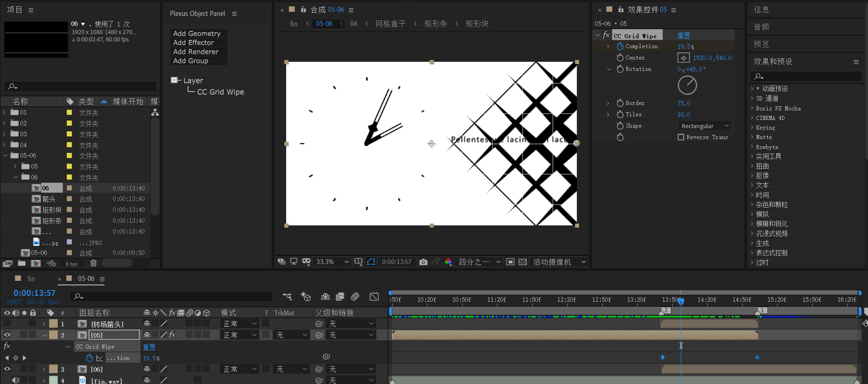Click Add Geometry in the Plexus panel
Screen dimensions: 868x384
197,34
